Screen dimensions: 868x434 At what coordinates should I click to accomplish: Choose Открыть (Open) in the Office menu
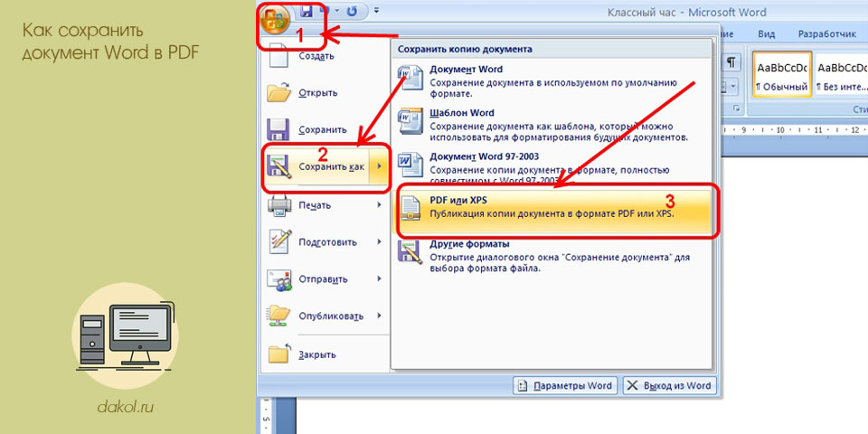click(325, 92)
